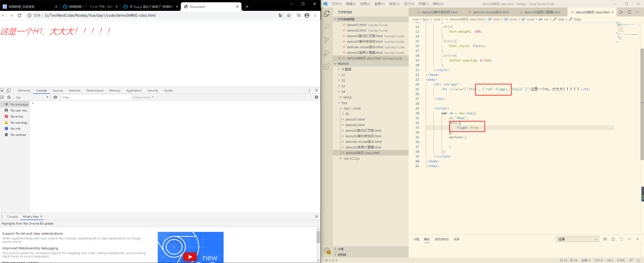This screenshot has height=263, width=644.
Task: Open the top context dropdown in console
Action: (x=32, y=97)
